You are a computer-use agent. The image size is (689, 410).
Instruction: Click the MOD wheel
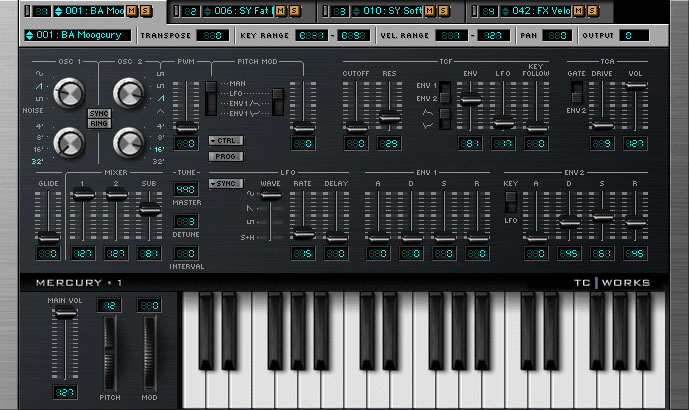[149, 353]
